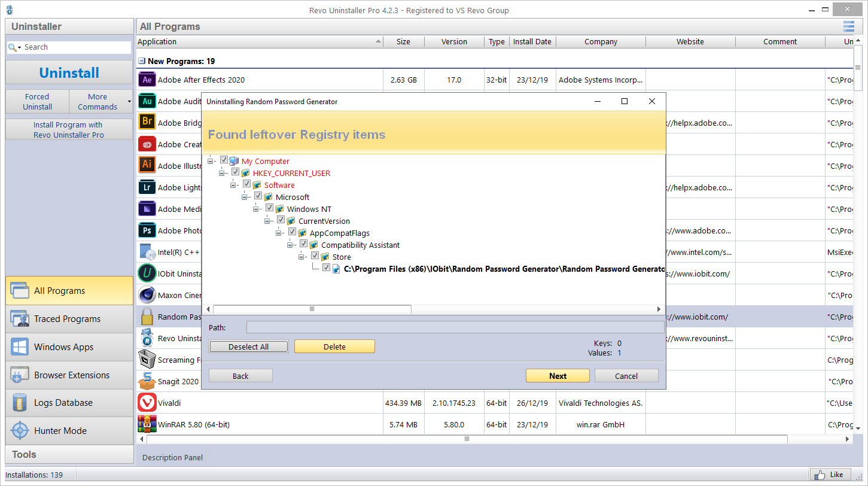868x486 pixels.
Task: Click the Adobe Lightroom Lr icon
Action: (147, 187)
